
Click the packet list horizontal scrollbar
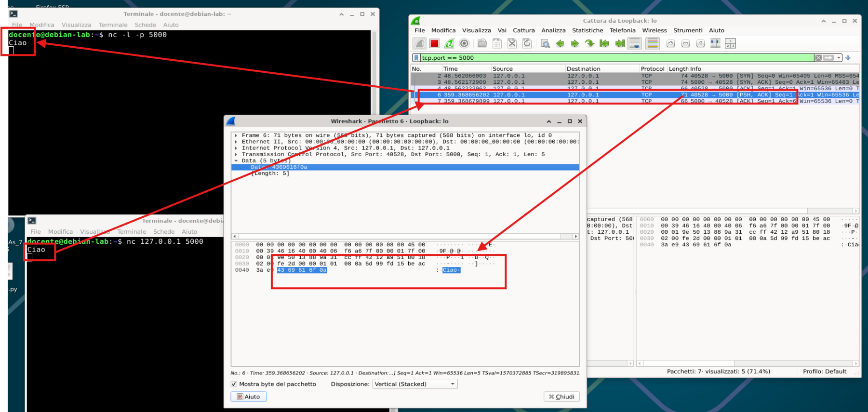636,211
